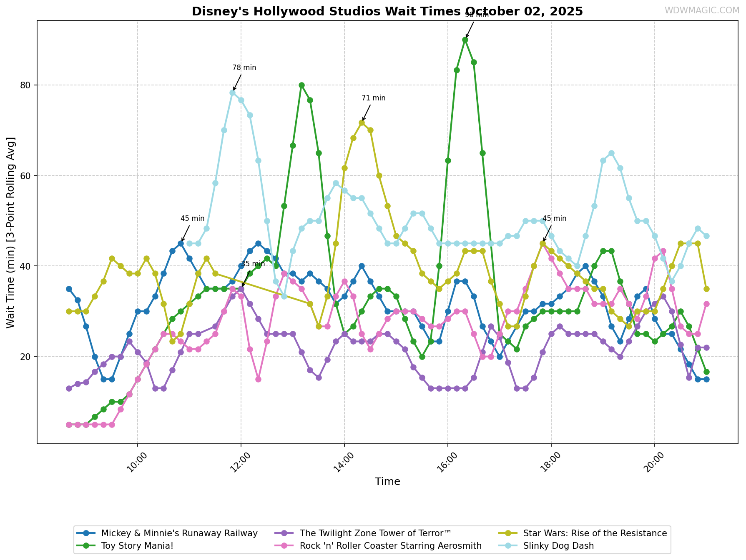Screen dimensions: 746x560
Task: Click the 78 min peak annotation
Action: (x=244, y=67)
